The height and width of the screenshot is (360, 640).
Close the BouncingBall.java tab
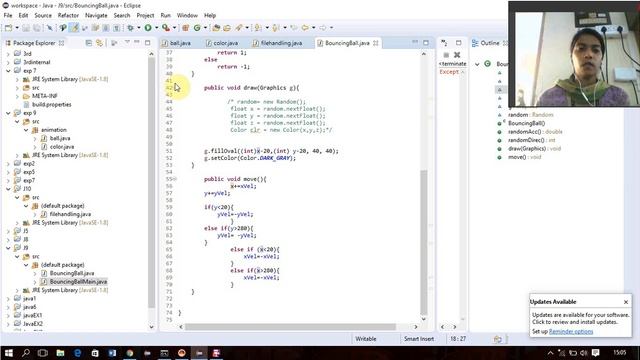click(x=376, y=43)
